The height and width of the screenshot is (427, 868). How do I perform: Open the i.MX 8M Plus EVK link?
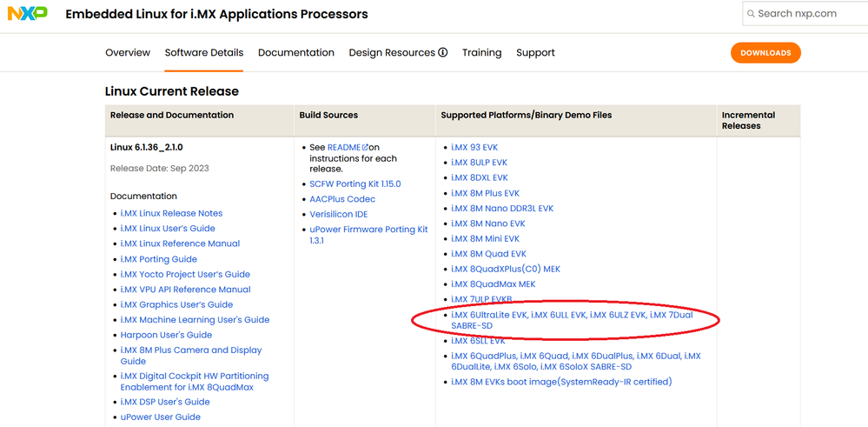[x=485, y=193]
